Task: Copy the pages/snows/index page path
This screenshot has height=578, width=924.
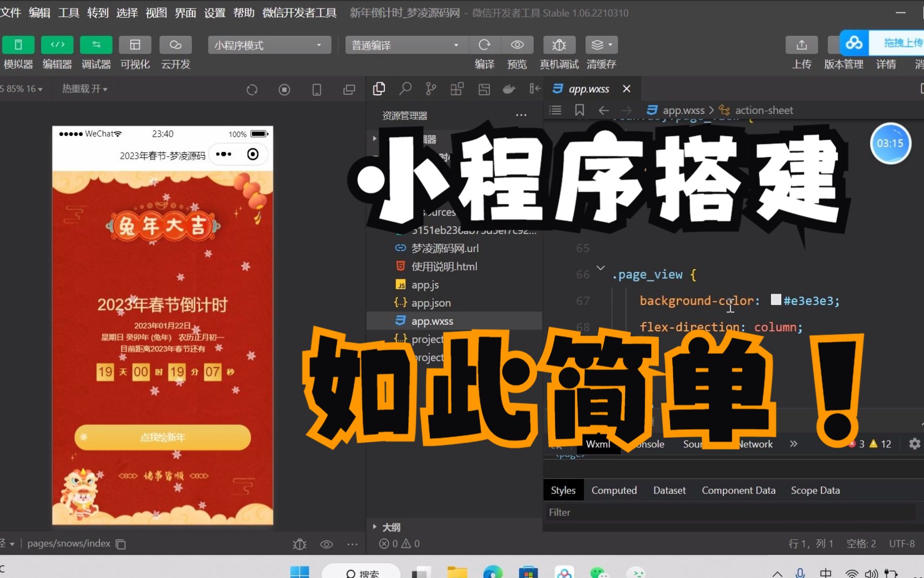Action: pos(121,544)
